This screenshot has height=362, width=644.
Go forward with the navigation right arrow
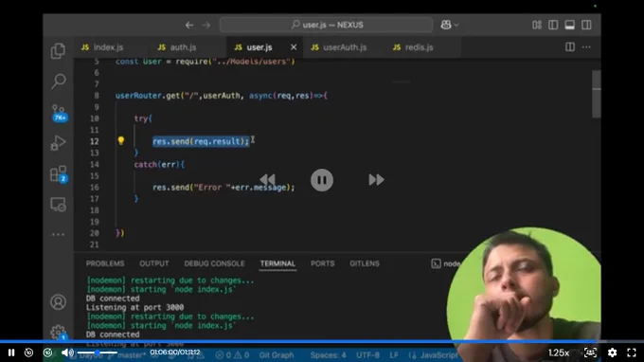[206, 25]
